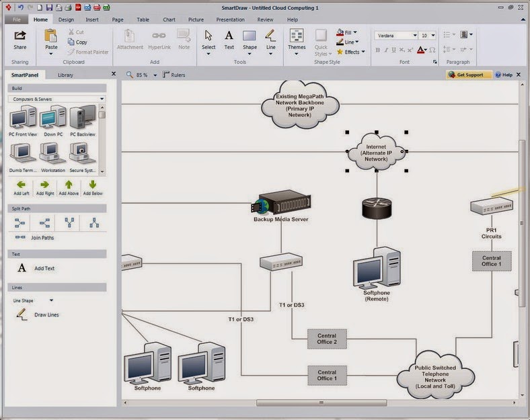Export to PDF via quick-access icon
The height and width of the screenshot is (420, 530).
click(x=78, y=7)
